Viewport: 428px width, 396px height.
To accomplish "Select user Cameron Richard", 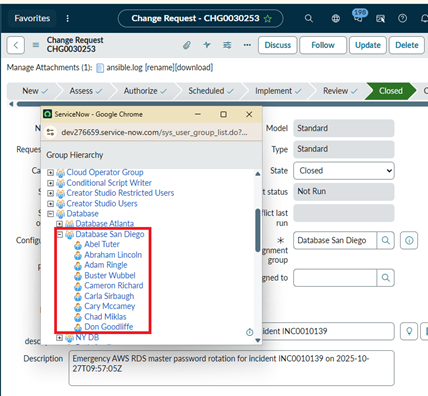I will pos(114,286).
